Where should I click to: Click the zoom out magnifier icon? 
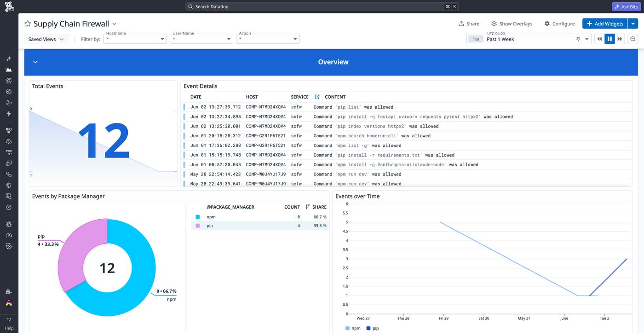point(633,39)
